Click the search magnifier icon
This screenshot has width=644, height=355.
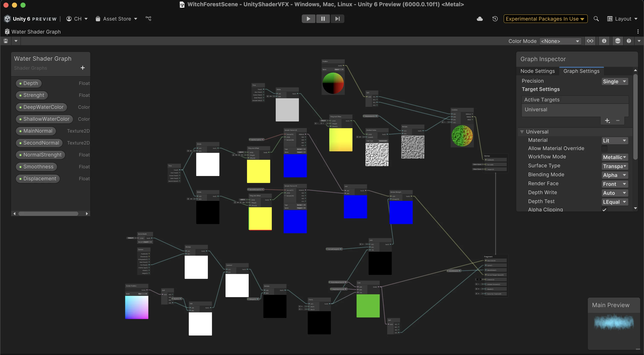(x=596, y=19)
